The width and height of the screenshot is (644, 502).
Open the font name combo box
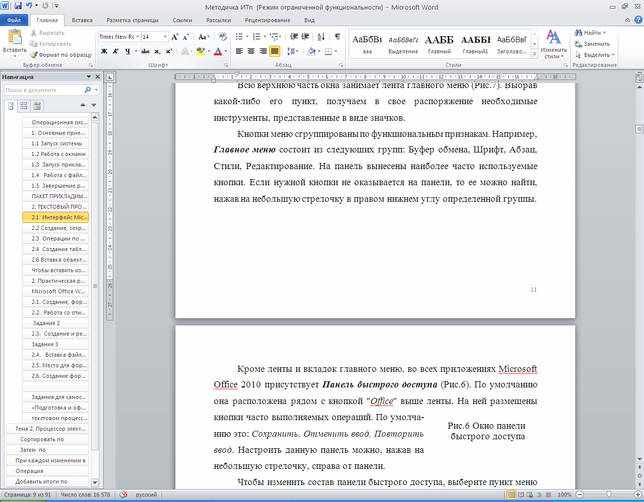(118, 37)
